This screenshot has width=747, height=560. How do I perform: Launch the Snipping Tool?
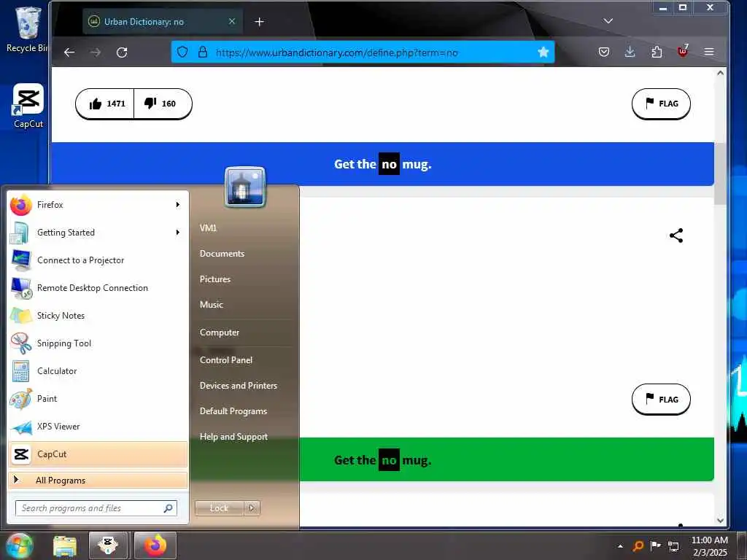click(x=98, y=343)
